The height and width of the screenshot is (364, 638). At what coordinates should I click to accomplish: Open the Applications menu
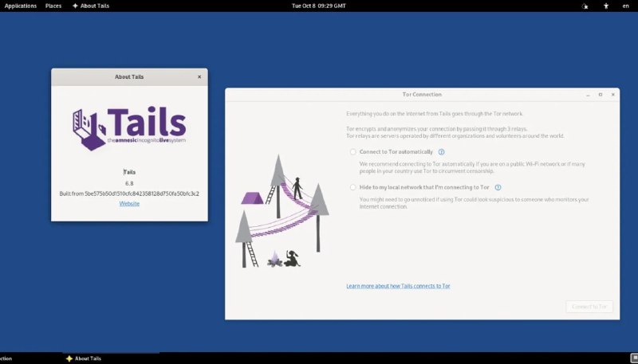[21, 6]
